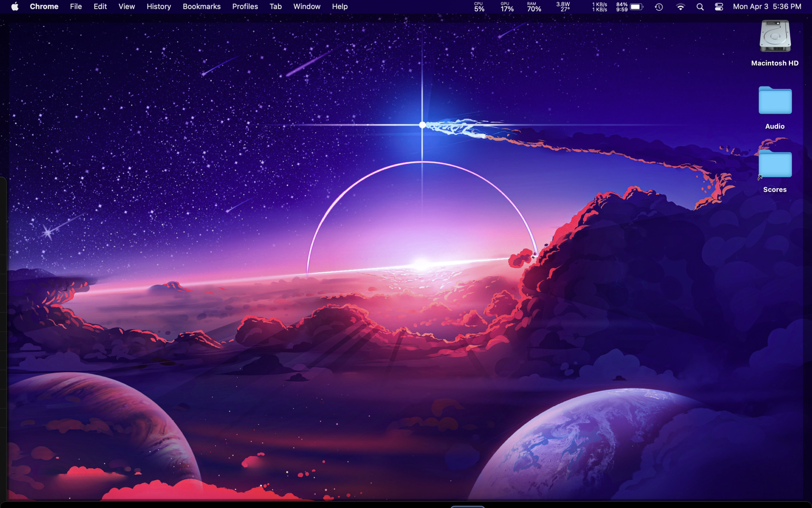Select the Scores folder alias
This screenshot has width=812, height=508.
[775, 164]
